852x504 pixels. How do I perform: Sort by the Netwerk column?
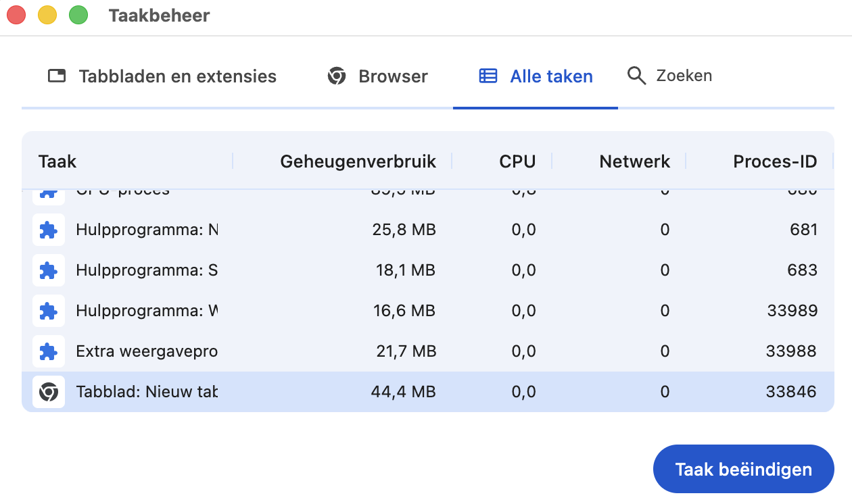[x=634, y=161]
